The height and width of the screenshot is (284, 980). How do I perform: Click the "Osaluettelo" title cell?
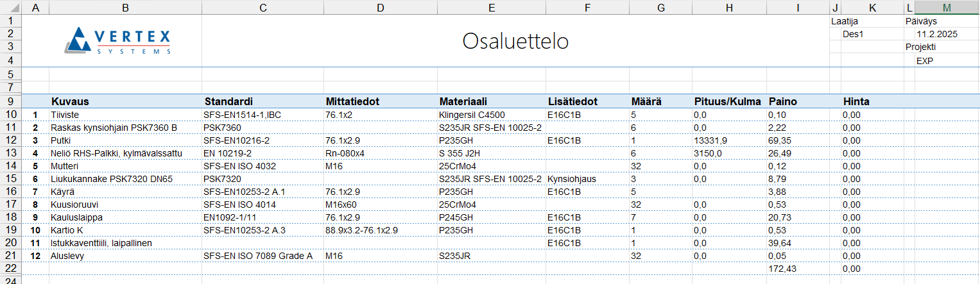tap(515, 41)
